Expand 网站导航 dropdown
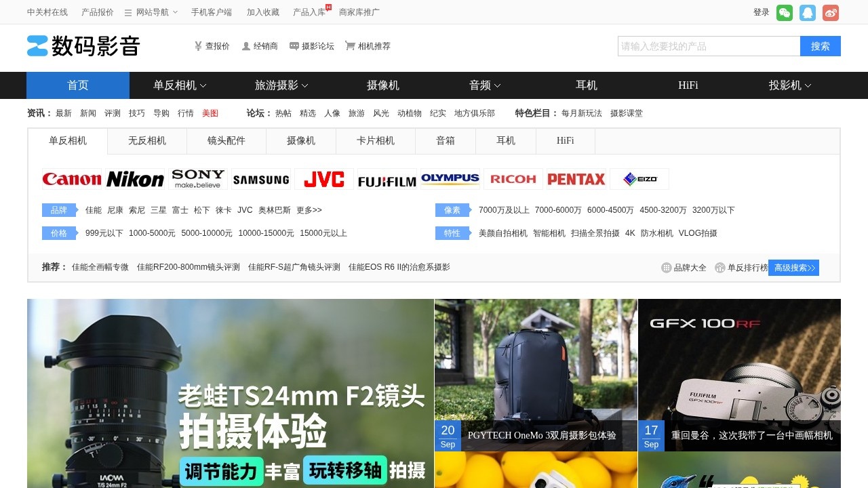 pos(151,12)
